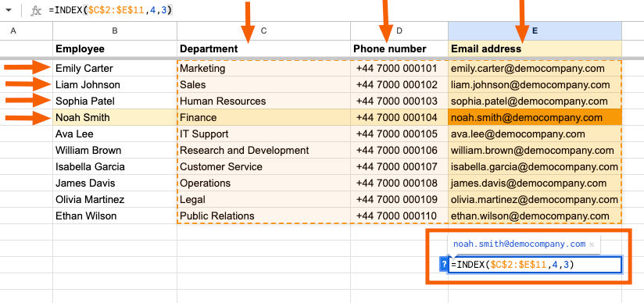The image size is (644, 303).
Task: Click the fx function icon
Action: (36, 11)
